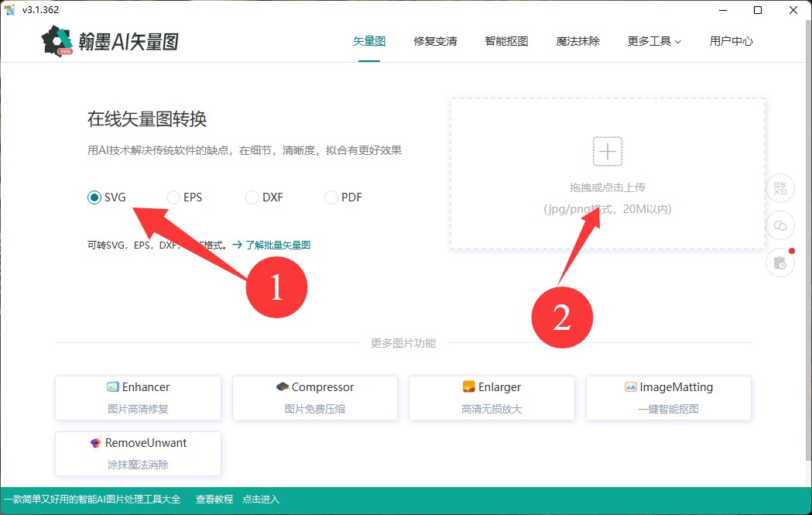Open the RemoveUnwant magic erase tool
This screenshot has width=812, height=515.
point(138,453)
